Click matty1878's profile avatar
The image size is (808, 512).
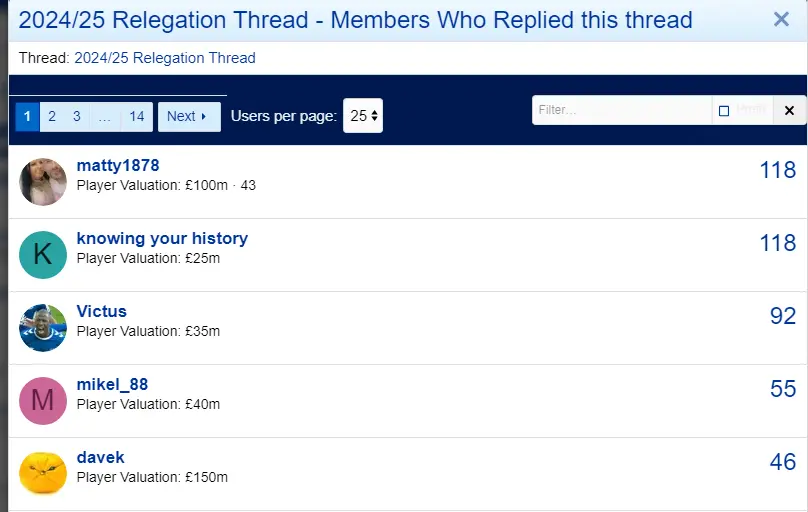[43, 182]
